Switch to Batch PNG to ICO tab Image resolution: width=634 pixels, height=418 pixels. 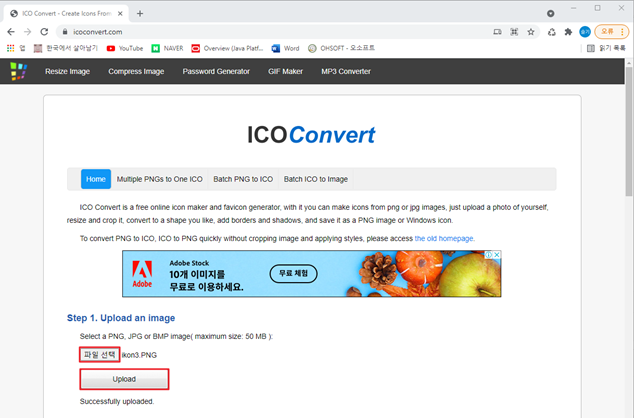click(x=243, y=179)
